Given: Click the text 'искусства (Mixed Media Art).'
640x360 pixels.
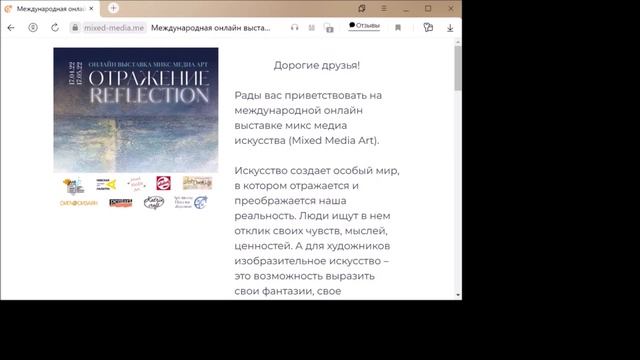Looking at the screenshot, I should 307,140.
